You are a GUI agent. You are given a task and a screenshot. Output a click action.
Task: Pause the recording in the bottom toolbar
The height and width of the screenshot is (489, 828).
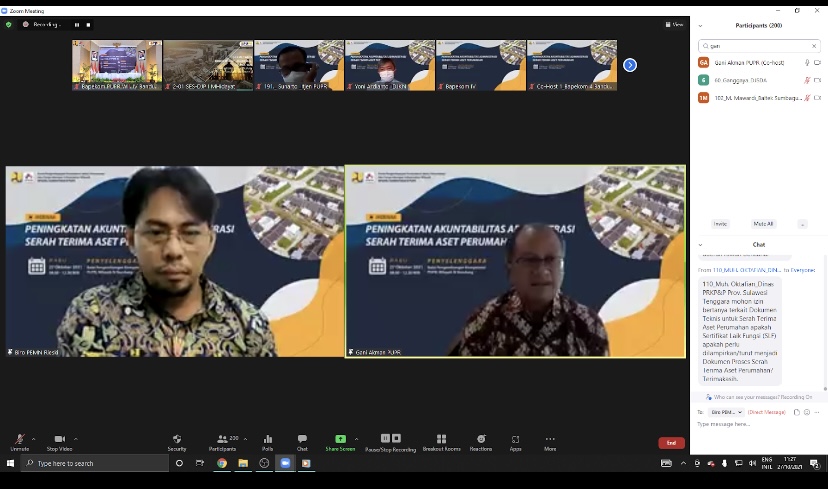tap(385, 438)
